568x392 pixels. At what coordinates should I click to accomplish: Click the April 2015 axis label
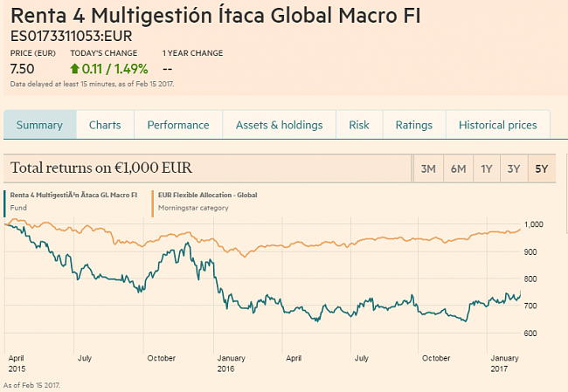coord(17,363)
